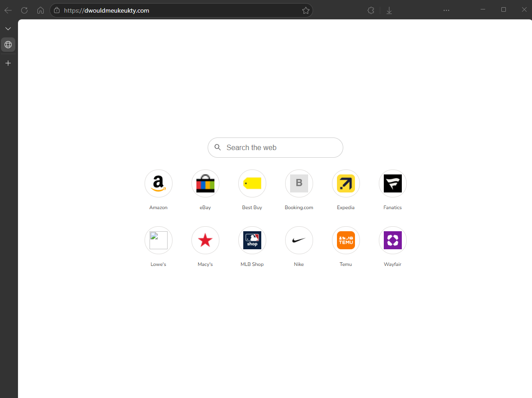The image size is (532, 398).
Task: Open the Fanatics shortcut icon
Action: pyautogui.click(x=392, y=183)
